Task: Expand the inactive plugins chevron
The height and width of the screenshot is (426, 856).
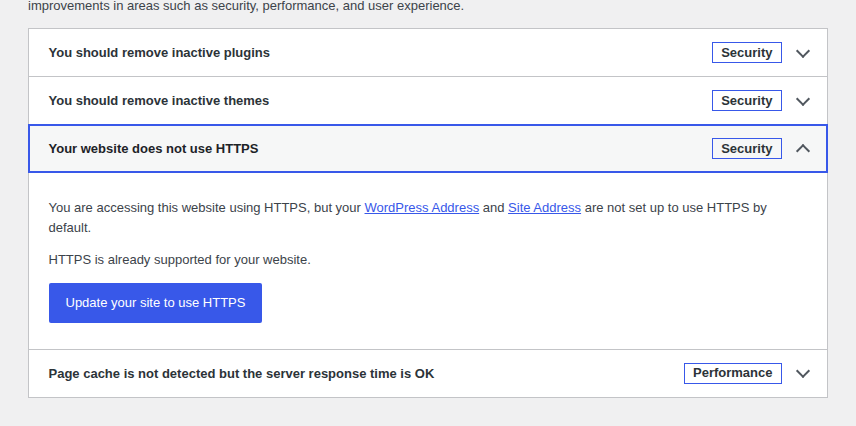Action: point(802,54)
